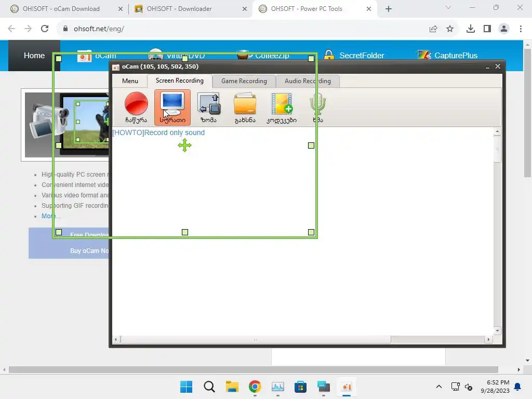Click the bottom-right handle of capture region
Image resolution: width=532 pixels, height=399 pixels.
coord(311,232)
